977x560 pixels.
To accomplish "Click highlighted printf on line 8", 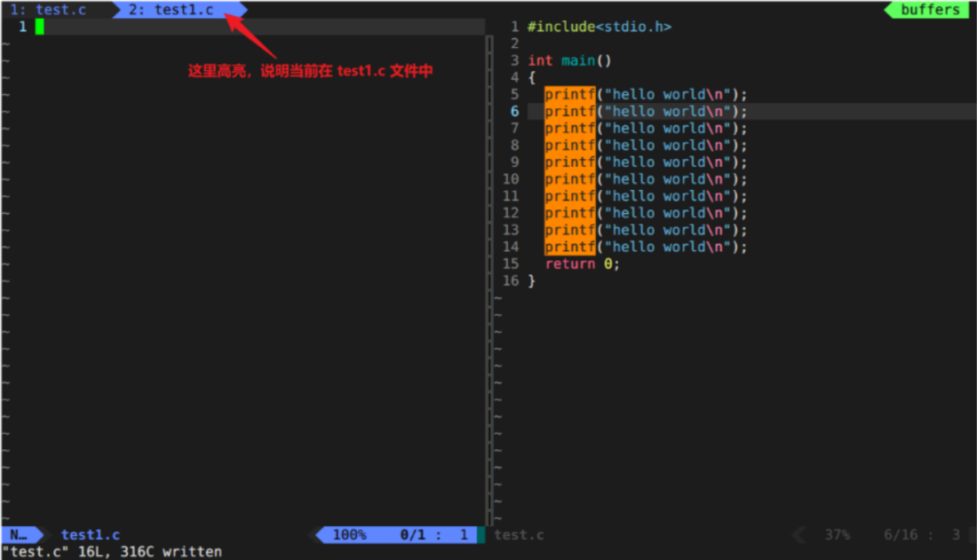I will click(x=569, y=145).
